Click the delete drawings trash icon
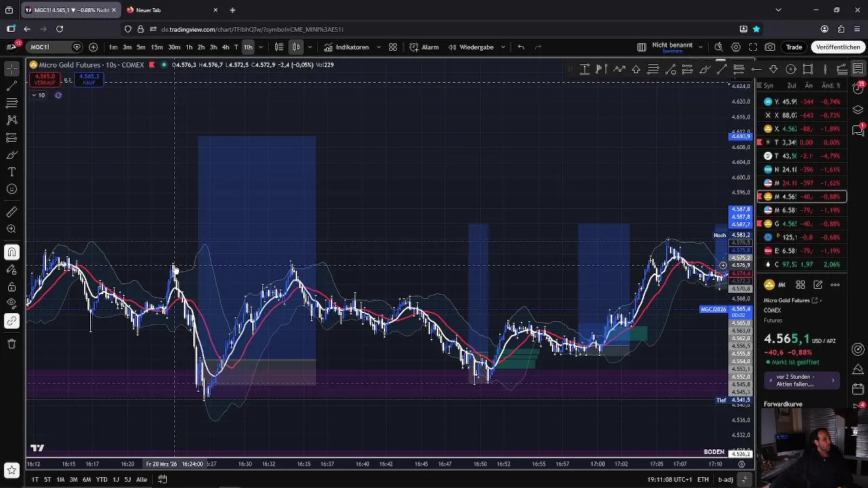The height and width of the screenshot is (488, 868). coord(12,344)
